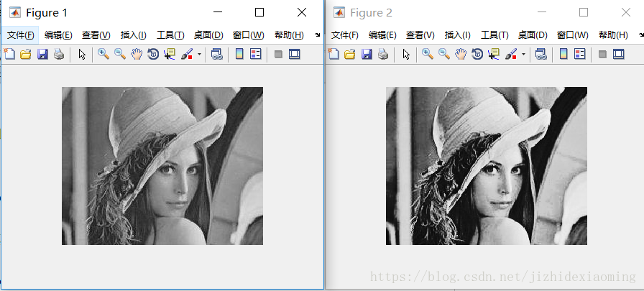Click New Figure icon in Figure 2
This screenshot has height=291, width=644.
coord(333,54)
